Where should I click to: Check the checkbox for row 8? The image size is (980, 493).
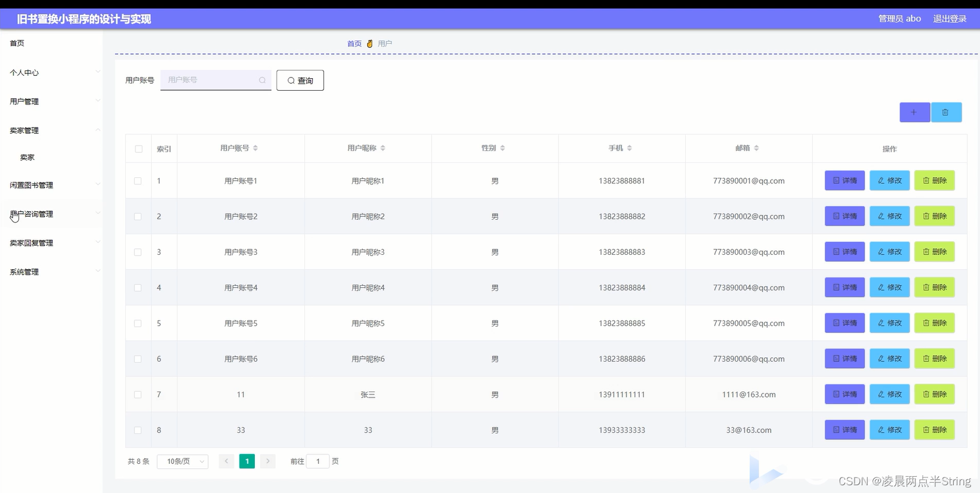(x=138, y=430)
